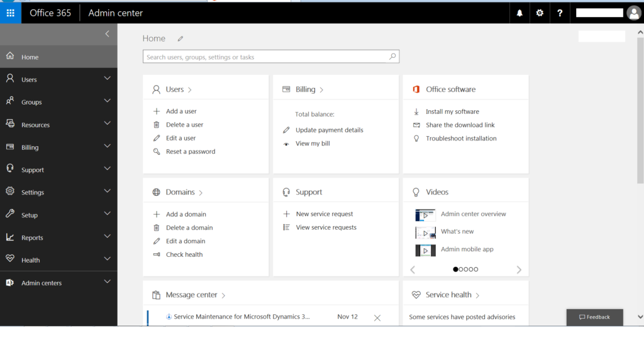Click the lightbulb icon on Videos card
This screenshot has width=644, height=347.
[x=416, y=192]
